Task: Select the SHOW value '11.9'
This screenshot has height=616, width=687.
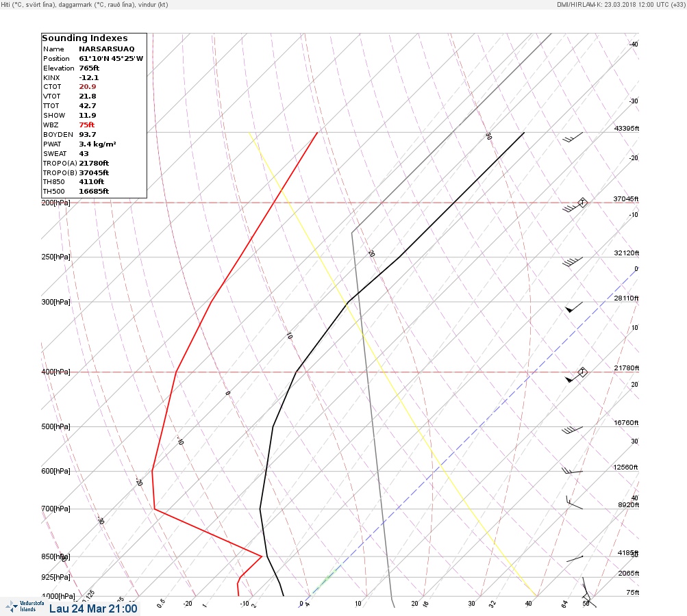Action: click(x=87, y=116)
